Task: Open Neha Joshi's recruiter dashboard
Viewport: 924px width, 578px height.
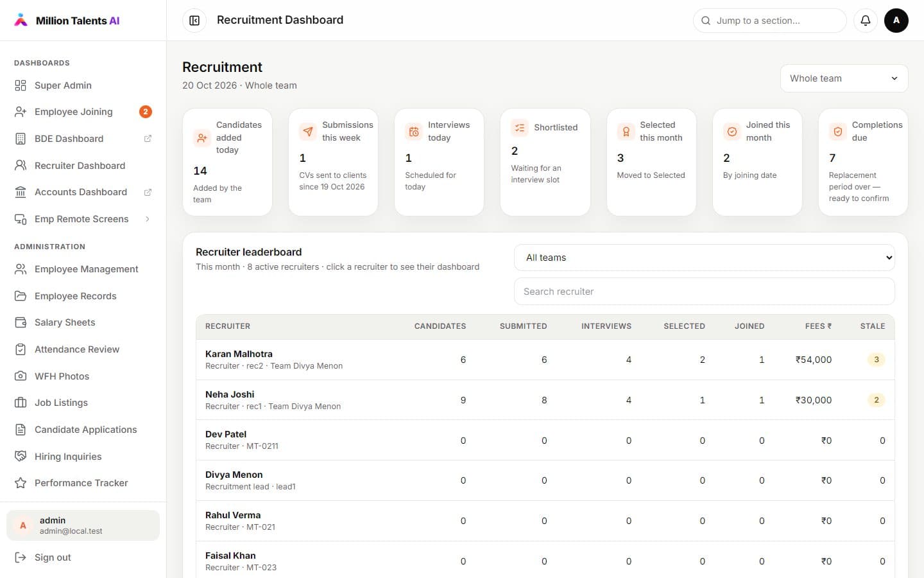Action: coord(545,400)
